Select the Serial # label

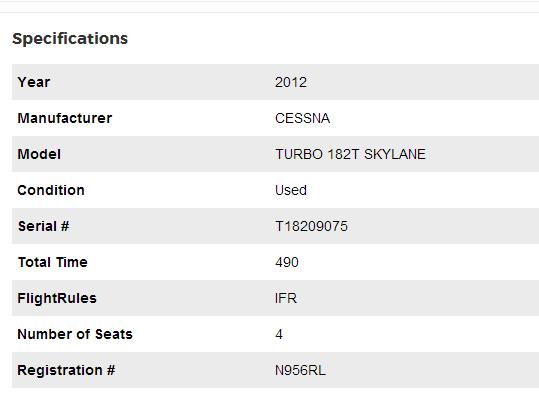tap(44, 226)
